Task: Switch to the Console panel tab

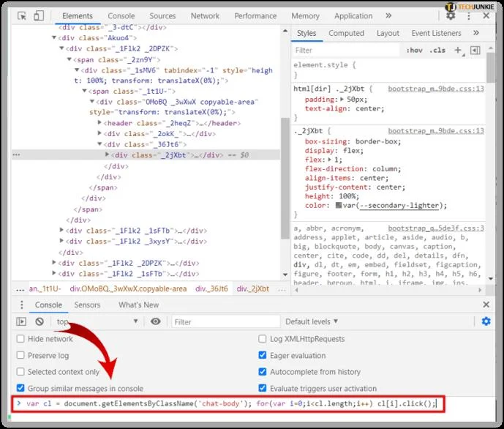Action: tap(121, 16)
